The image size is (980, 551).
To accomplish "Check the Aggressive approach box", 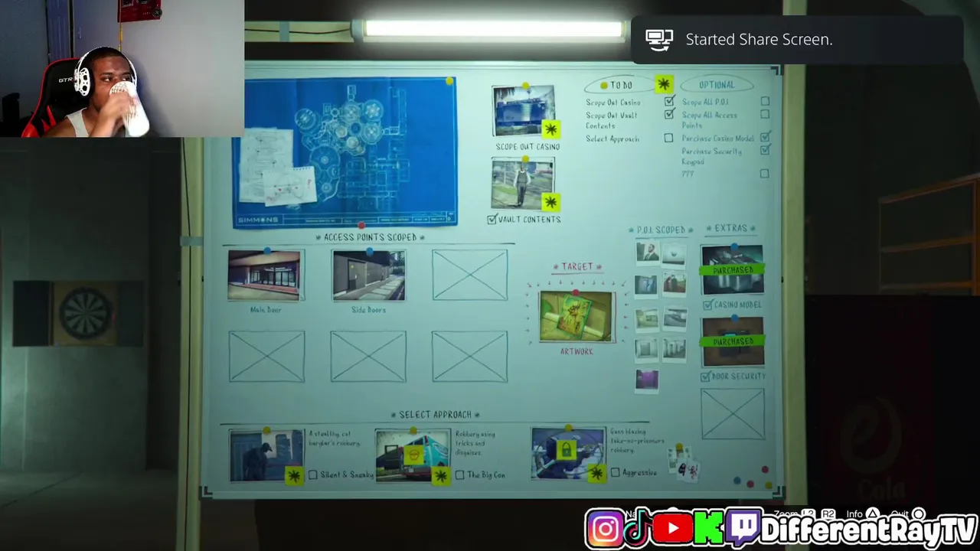I will tap(615, 473).
